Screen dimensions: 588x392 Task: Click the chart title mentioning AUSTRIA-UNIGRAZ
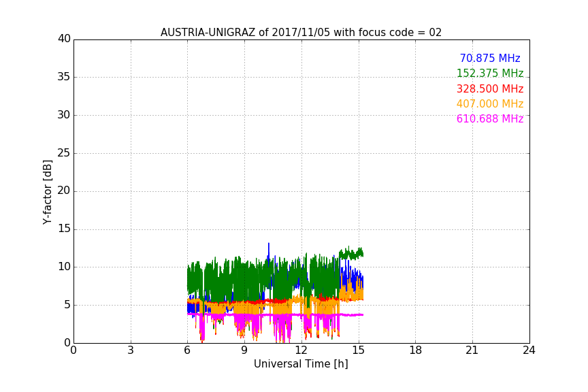(x=301, y=32)
